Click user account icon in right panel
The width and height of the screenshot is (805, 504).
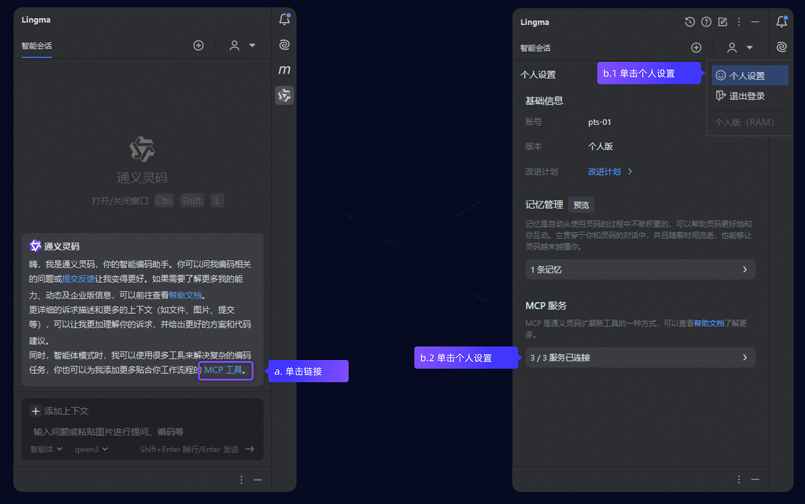[x=732, y=48]
